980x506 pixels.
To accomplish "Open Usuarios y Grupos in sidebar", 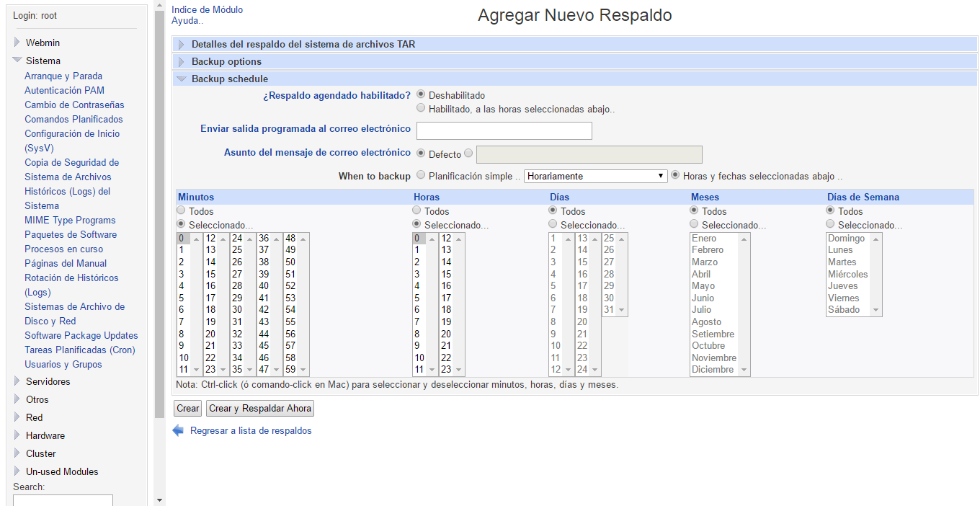I will (x=63, y=364).
